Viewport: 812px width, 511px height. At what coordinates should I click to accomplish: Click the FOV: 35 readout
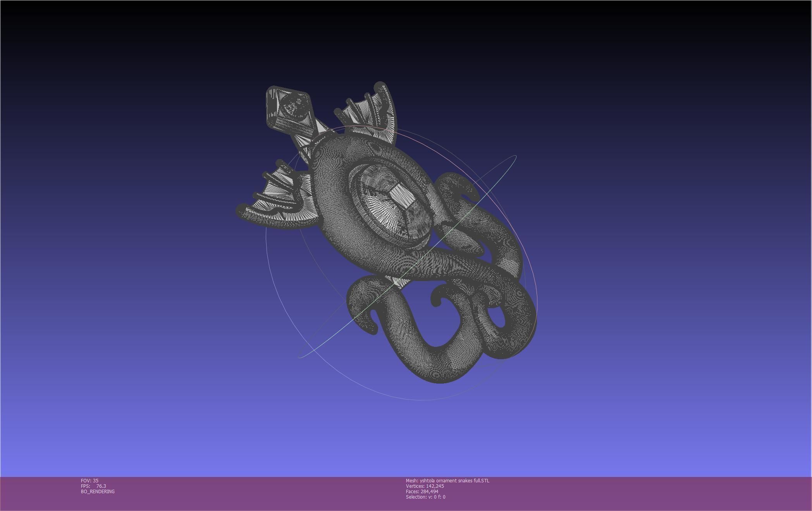89,480
